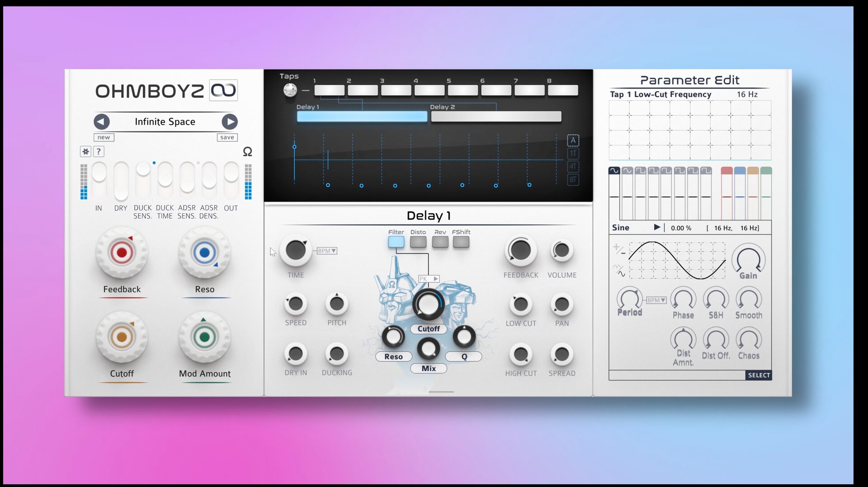This screenshot has width=868, height=487.
Task: Click the Phase knob
Action: pos(683,299)
